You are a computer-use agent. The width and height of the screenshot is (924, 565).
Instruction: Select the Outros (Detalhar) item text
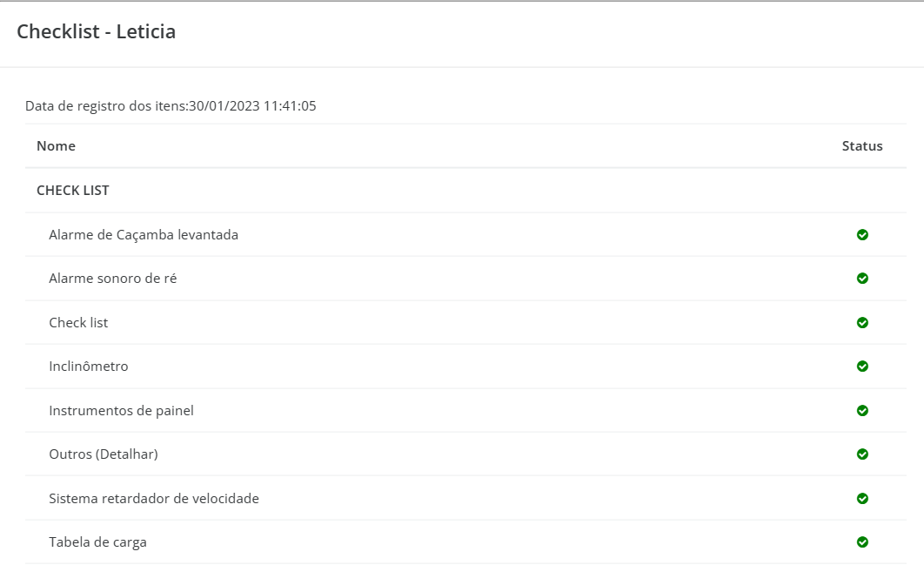tap(104, 454)
